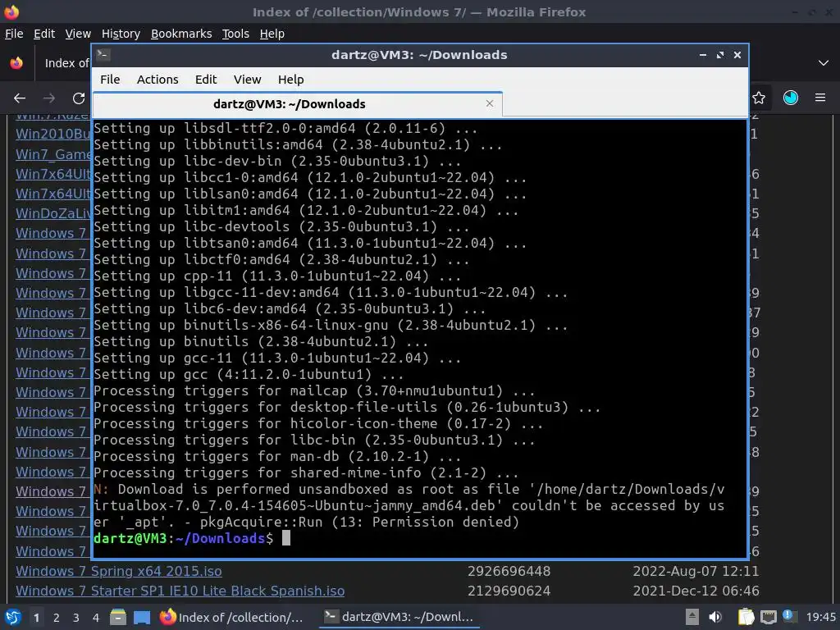Open the terminal Help menu
The image size is (840, 630).
coord(291,80)
